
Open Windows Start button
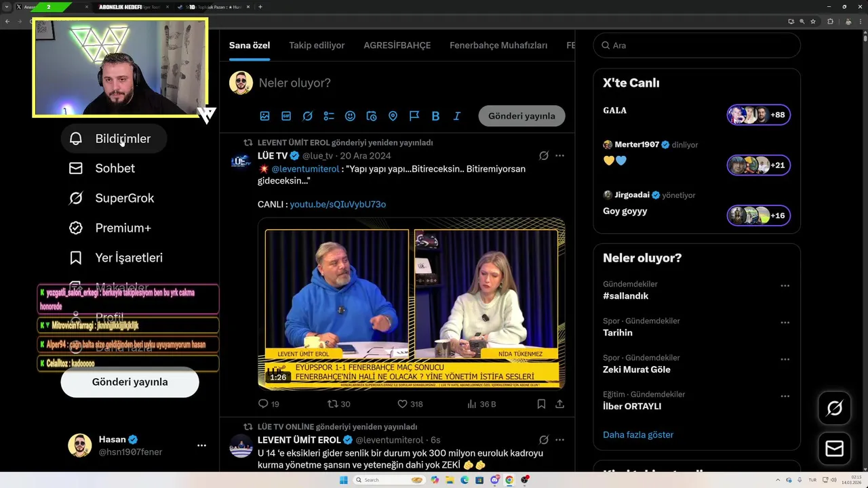click(343, 480)
